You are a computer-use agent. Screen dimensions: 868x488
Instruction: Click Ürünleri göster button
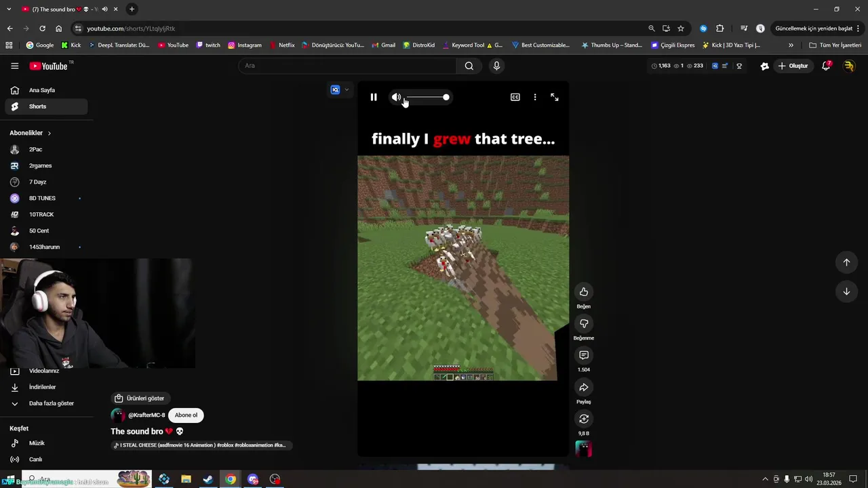click(140, 399)
